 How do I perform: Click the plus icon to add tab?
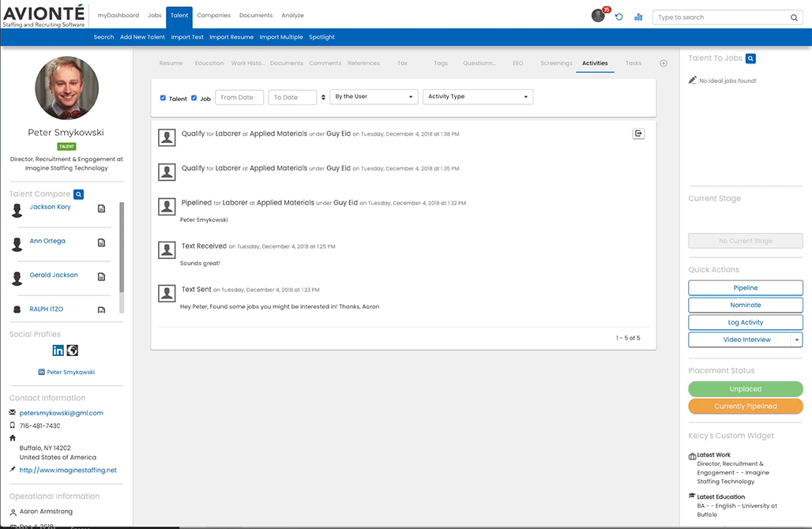coord(664,63)
